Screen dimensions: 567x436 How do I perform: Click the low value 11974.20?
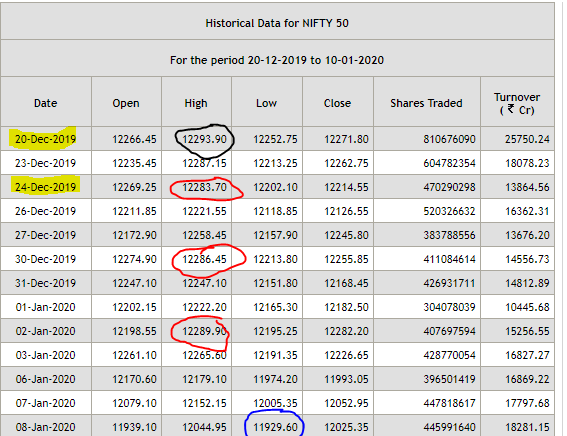coord(275,379)
